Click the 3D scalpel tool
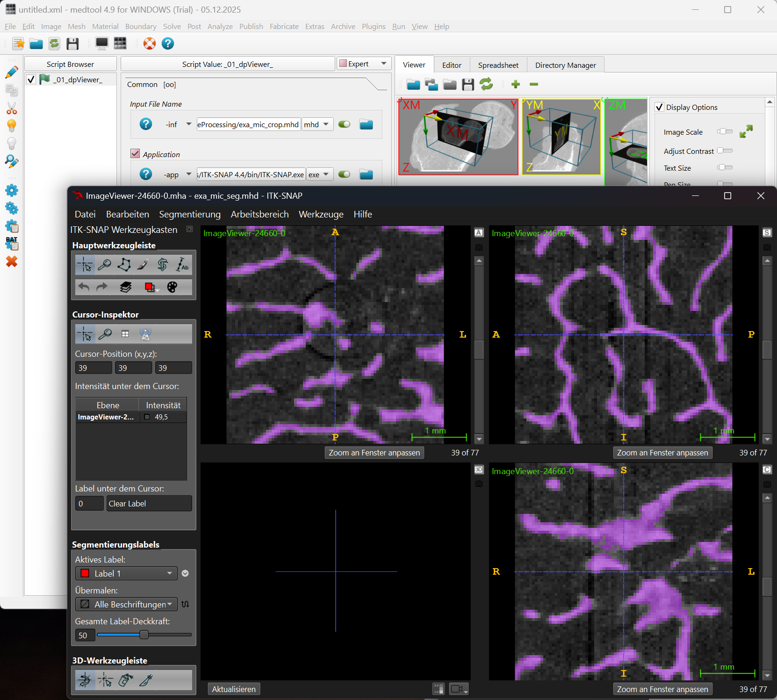Viewport: 777px width, 700px height. point(146,680)
